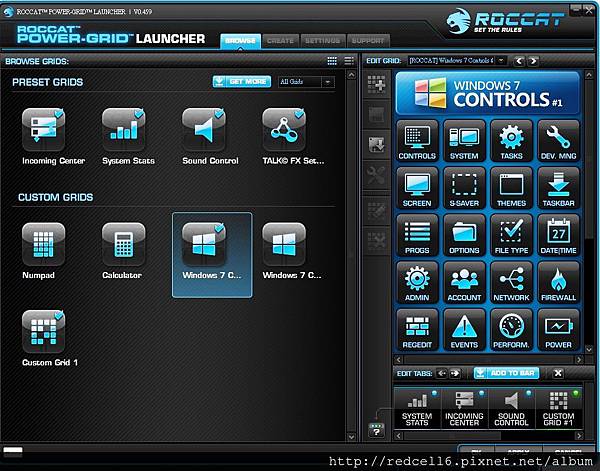
Task: Select the INCOMING CENTER bar tab
Action: click(464, 408)
